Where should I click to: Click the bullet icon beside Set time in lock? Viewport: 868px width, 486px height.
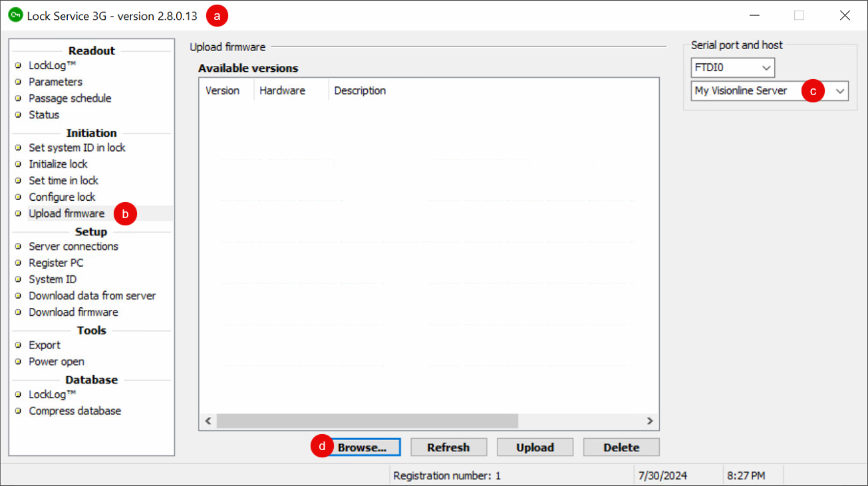point(19,181)
